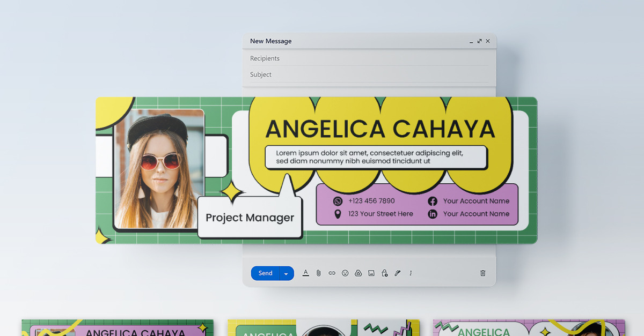
Task: Click the ANGELICA CAHAYA name heading
Action: point(380,129)
